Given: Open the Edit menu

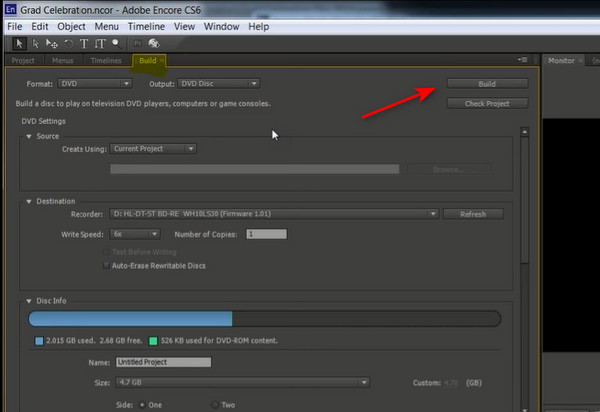Looking at the screenshot, I should (40, 26).
